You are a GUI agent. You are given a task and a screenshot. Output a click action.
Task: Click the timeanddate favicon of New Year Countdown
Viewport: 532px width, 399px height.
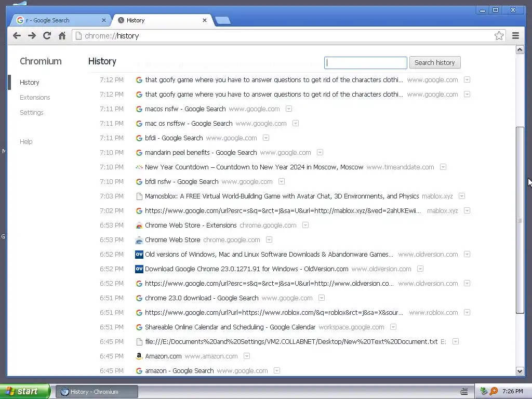(x=139, y=167)
